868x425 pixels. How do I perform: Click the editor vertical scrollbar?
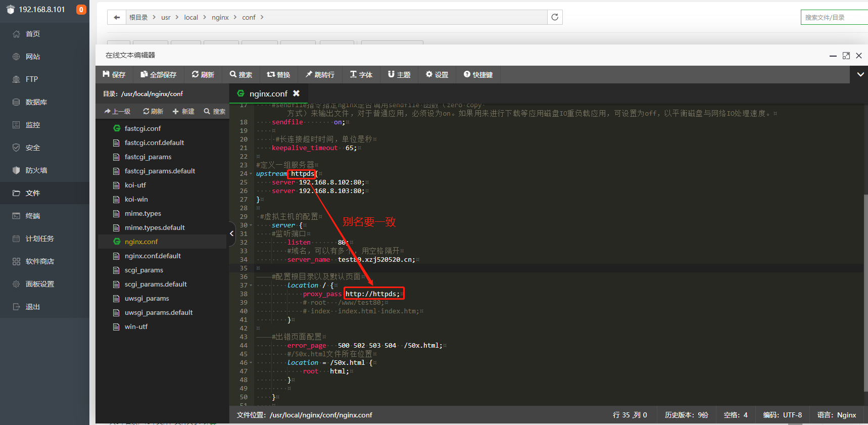865,293
